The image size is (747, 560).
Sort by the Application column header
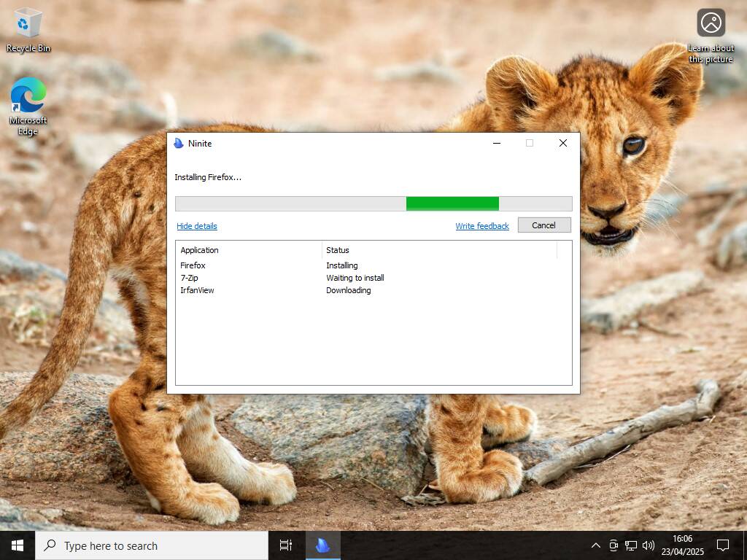248,250
